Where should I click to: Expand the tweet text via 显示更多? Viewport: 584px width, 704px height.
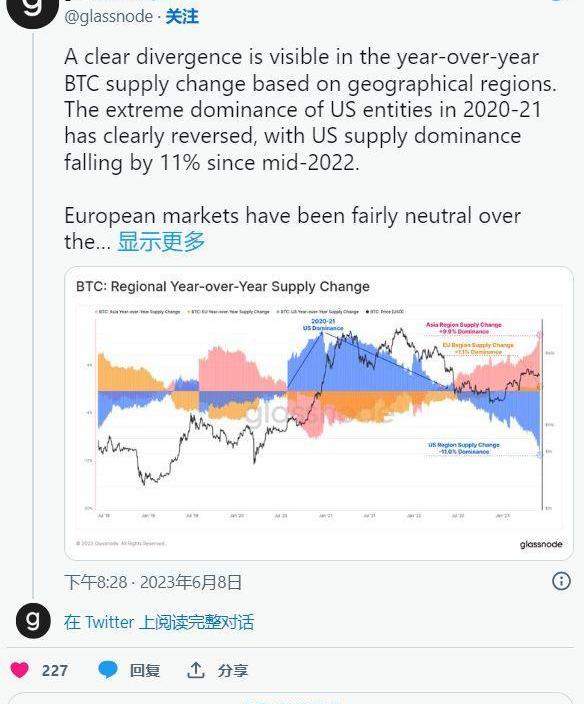tap(161, 242)
